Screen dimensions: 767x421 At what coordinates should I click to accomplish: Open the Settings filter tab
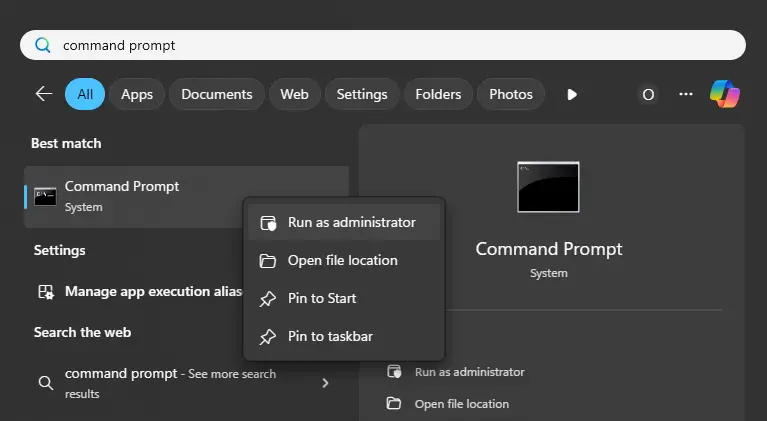click(361, 94)
